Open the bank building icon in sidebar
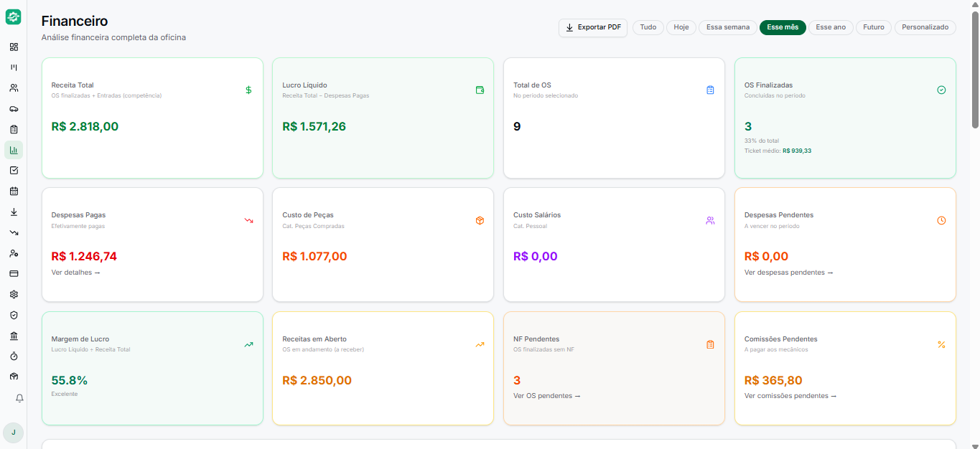 (x=14, y=336)
